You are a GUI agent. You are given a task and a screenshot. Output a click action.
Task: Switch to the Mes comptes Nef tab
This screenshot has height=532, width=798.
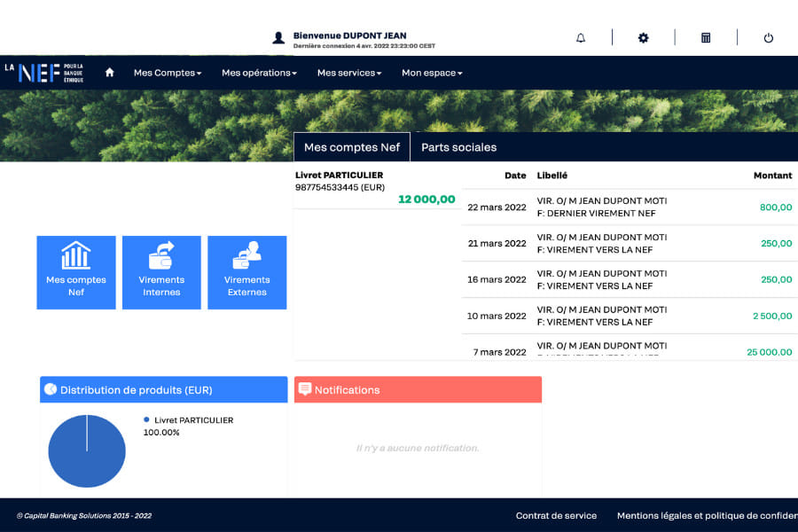pos(352,147)
